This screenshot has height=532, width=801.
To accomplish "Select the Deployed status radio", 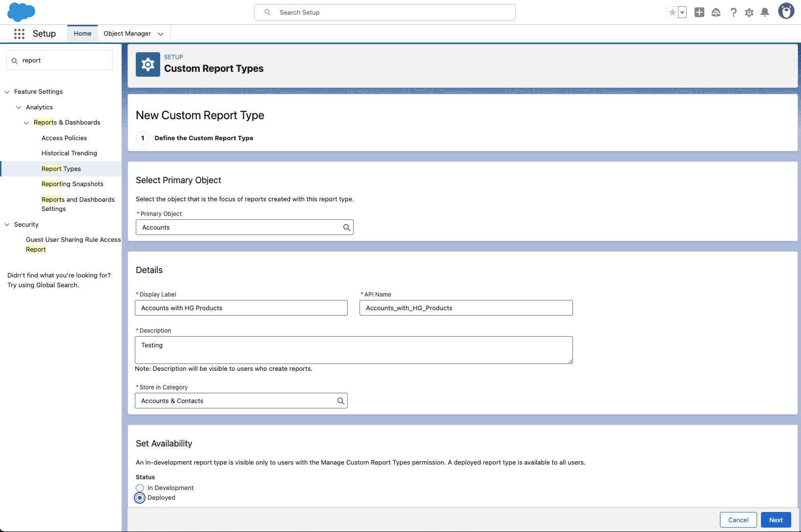I will (x=140, y=498).
